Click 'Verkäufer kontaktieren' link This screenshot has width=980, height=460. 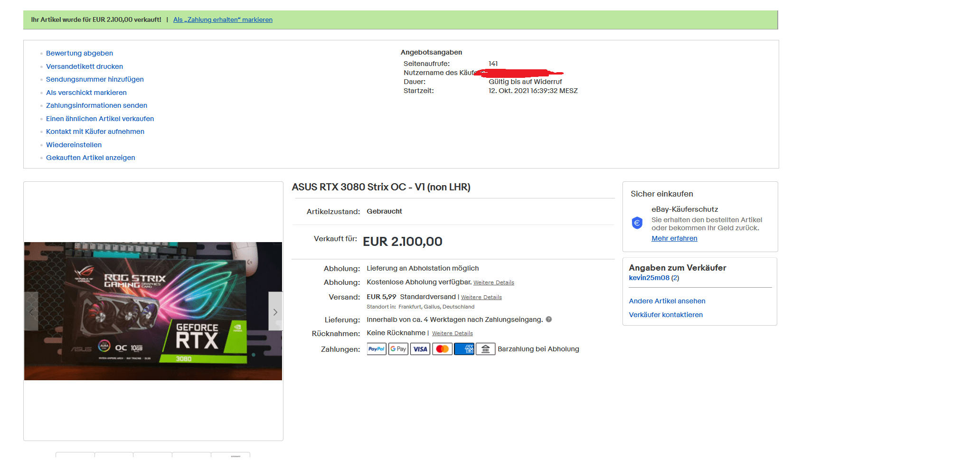(x=666, y=315)
